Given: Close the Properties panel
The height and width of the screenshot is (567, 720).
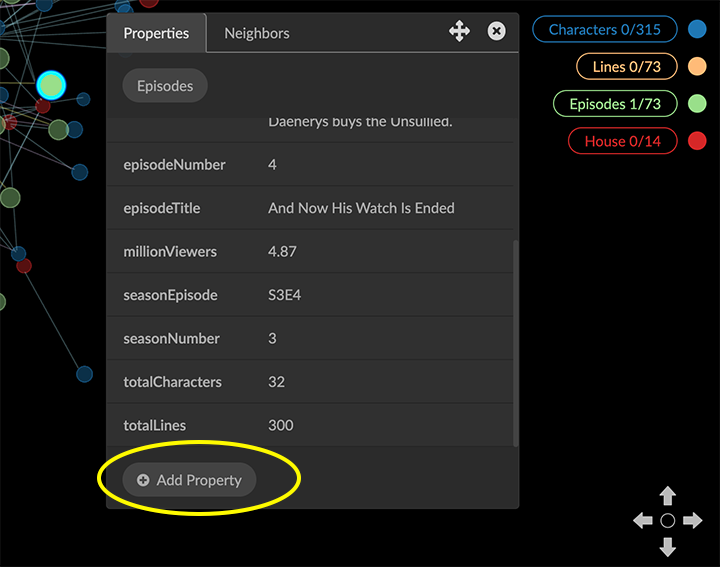Looking at the screenshot, I should point(496,32).
